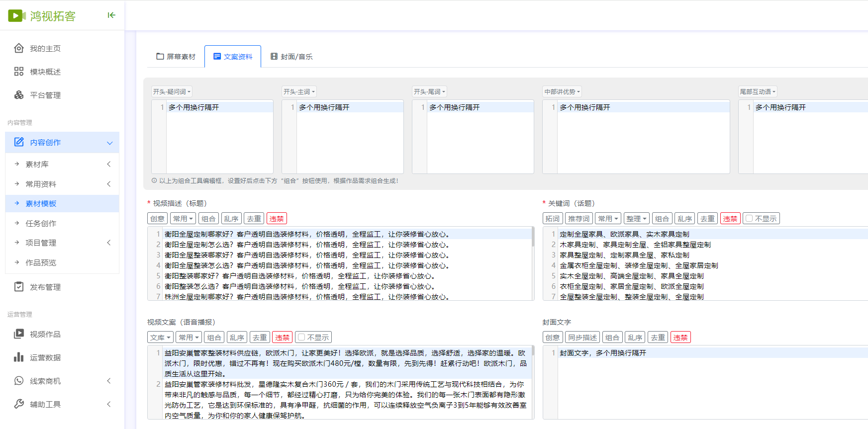The image size is (868, 429).
Task: Open 常用 dropdown under 视频文案
Action: pos(189,338)
